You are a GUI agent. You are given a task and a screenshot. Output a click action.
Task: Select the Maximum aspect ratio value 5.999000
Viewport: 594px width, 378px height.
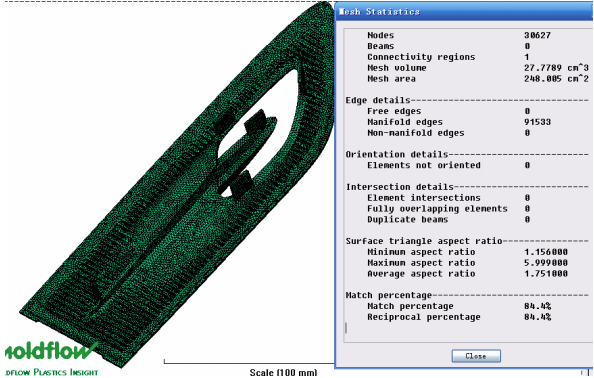(546, 263)
